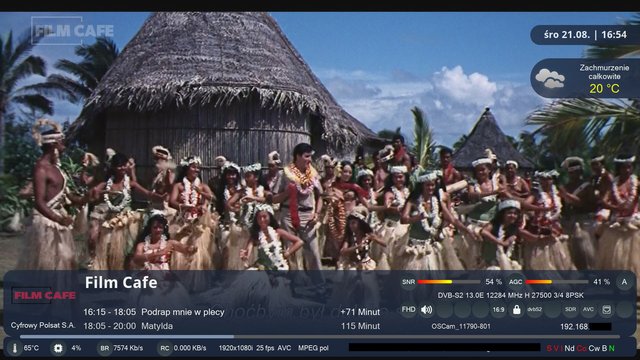
Task: Click the speaker audio icon
Action: 427,310
